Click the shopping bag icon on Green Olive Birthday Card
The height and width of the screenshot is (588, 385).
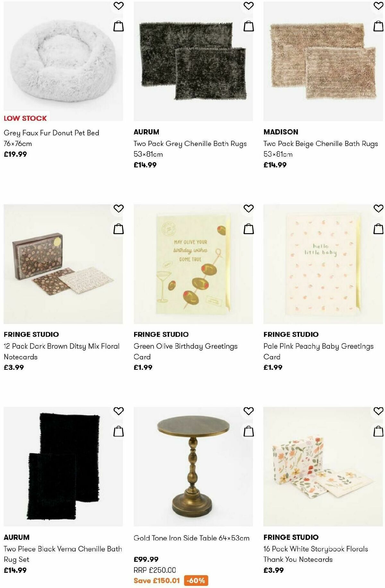click(x=248, y=228)
